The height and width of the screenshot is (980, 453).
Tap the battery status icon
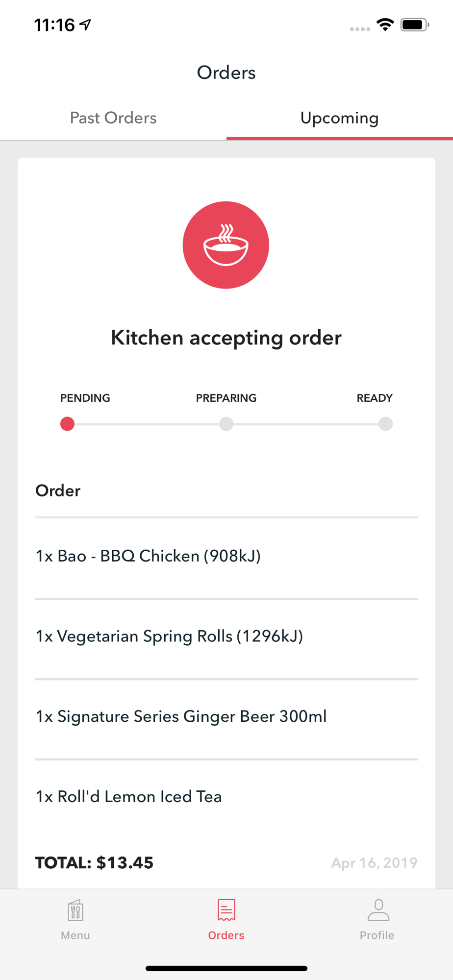pos(414,24)
